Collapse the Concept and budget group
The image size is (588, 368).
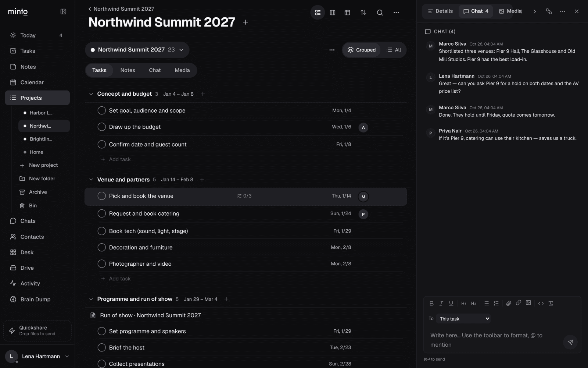(x=91, y=94)
